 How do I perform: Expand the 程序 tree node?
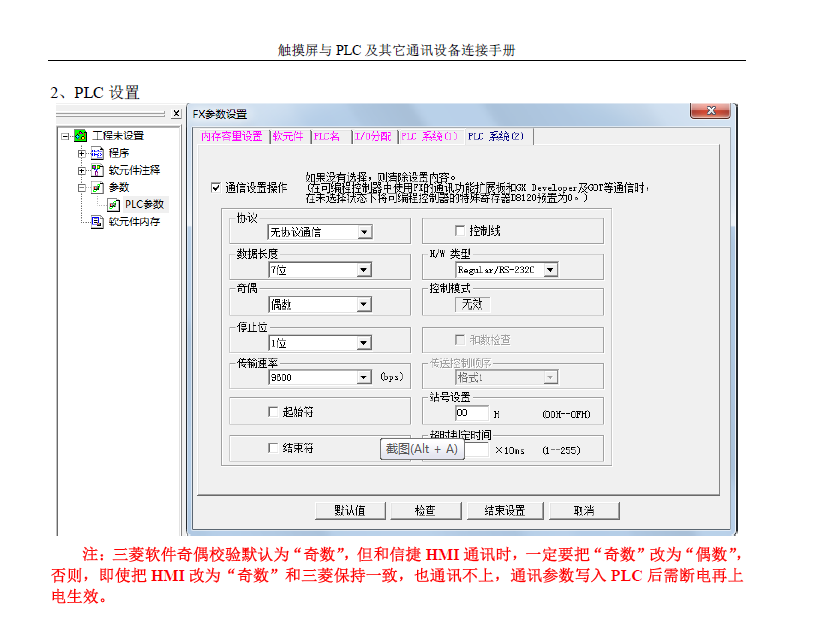(82, 153)
